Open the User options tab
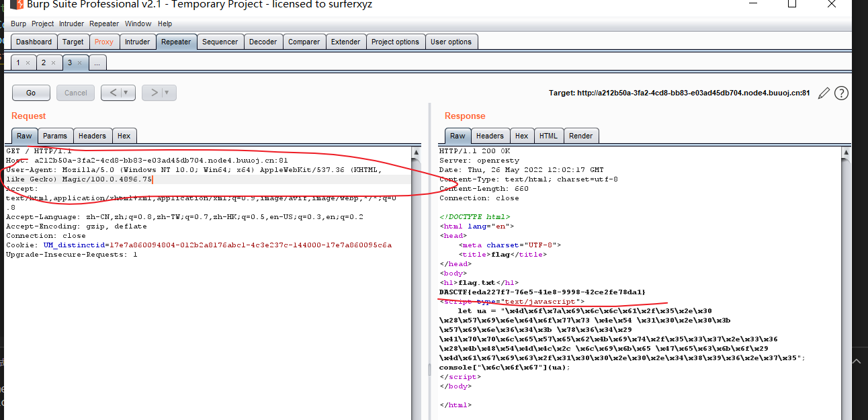The width and height of the screenshot is (868, 420). tap(451, 42)
